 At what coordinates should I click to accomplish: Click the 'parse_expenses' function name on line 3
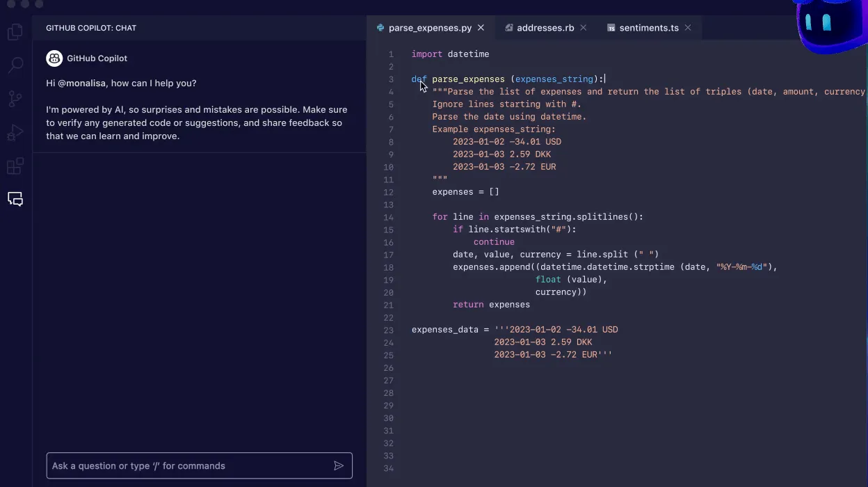click(468, 79)
